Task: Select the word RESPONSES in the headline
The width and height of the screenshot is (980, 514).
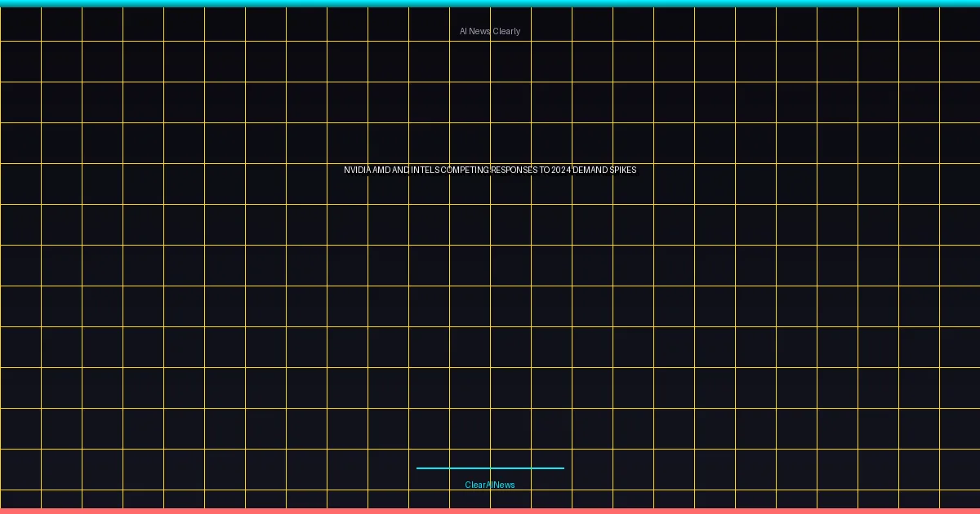Action: click(514, 170)
